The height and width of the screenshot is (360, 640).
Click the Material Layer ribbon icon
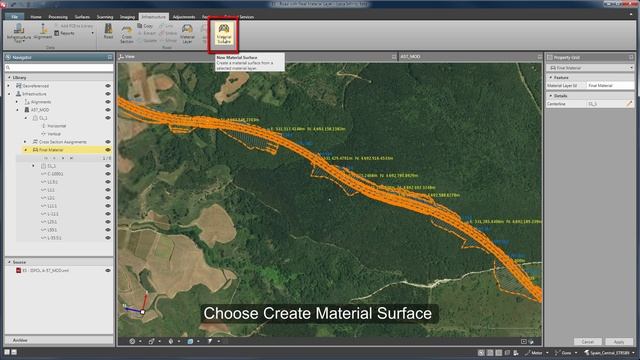pyautogui.click(x=187, y=34)
